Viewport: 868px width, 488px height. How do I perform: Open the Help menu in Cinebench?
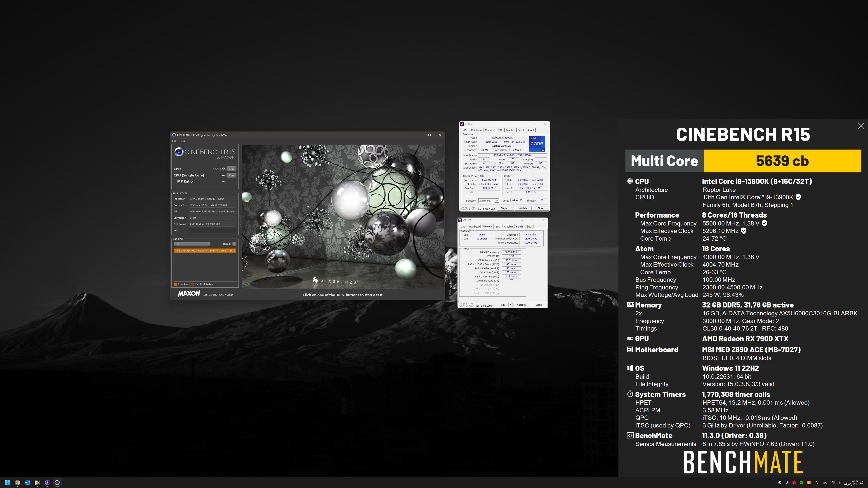coord(182,141)
